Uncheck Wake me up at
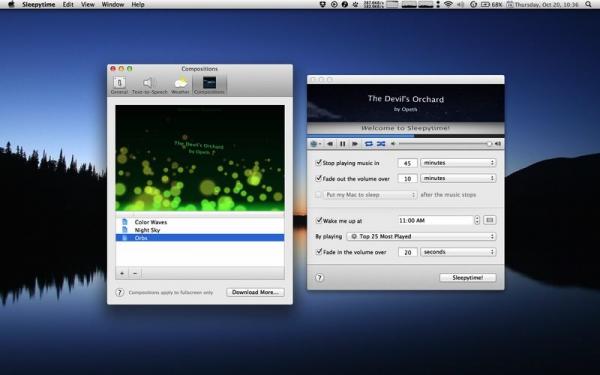This screenshot has width=600, height=375. [318, 220]
